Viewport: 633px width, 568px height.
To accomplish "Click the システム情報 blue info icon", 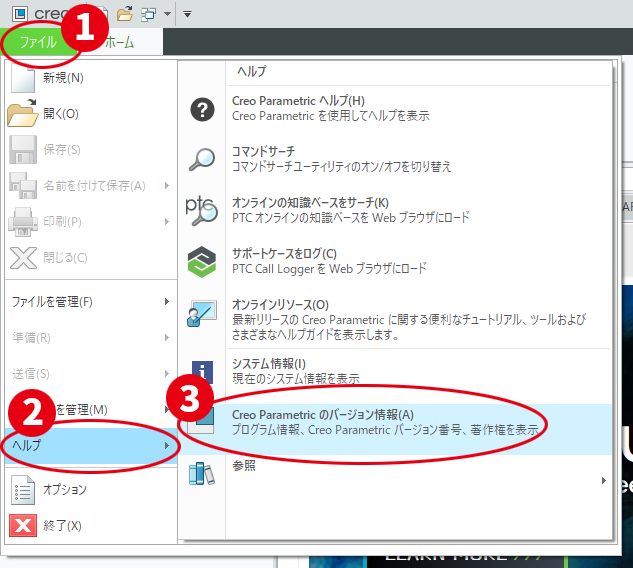I will (x=202, y=372).
